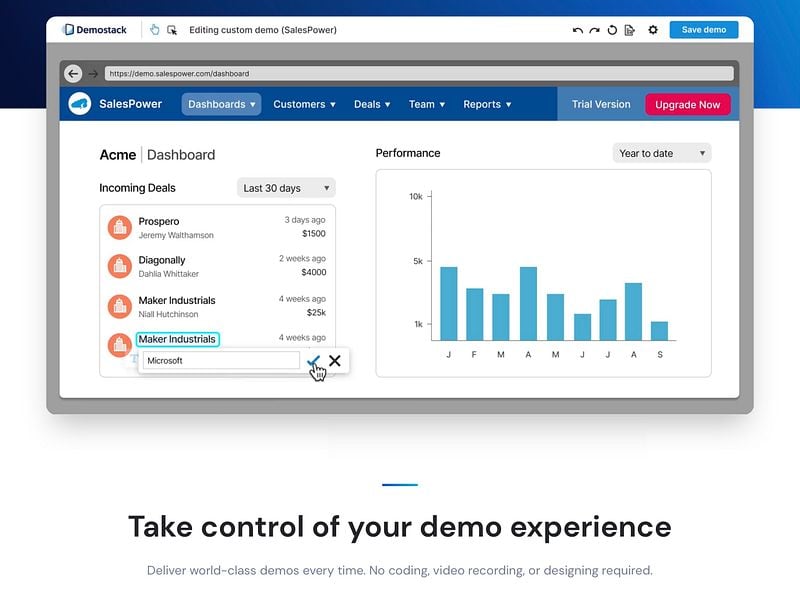Click the reset/refresh circular arrow icon
This screenshot has height=600, width=800.
612,30
